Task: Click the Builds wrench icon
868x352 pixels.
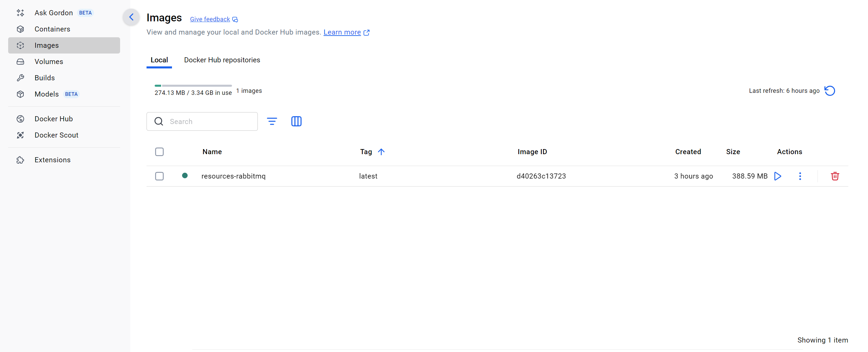Action: [x=20, y=78]
